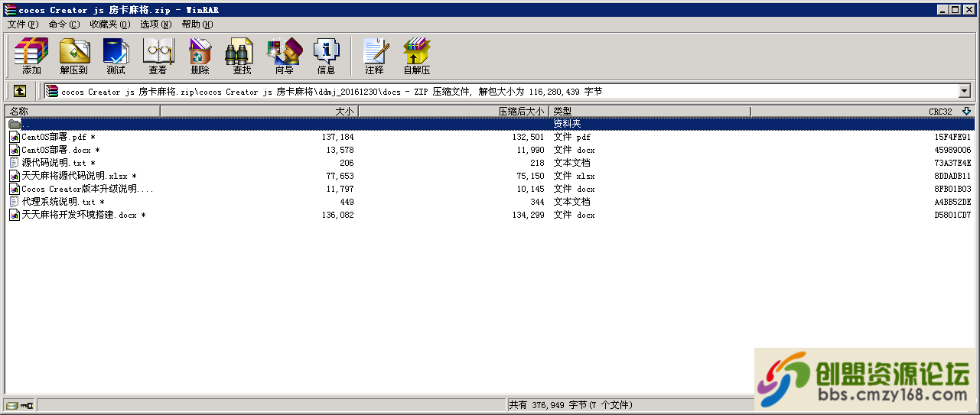
Task: Click the CentOS部署.docx file icon
Action: pos(15,150)
